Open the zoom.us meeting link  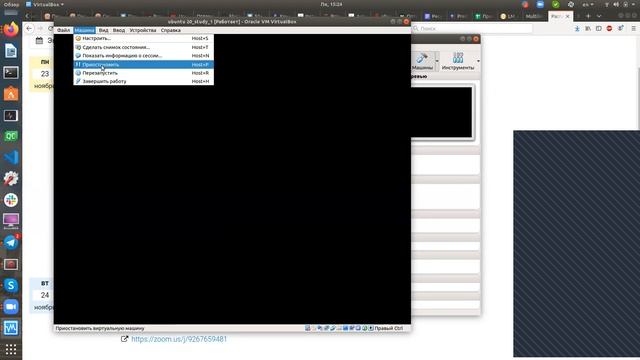tap(179, 339)
